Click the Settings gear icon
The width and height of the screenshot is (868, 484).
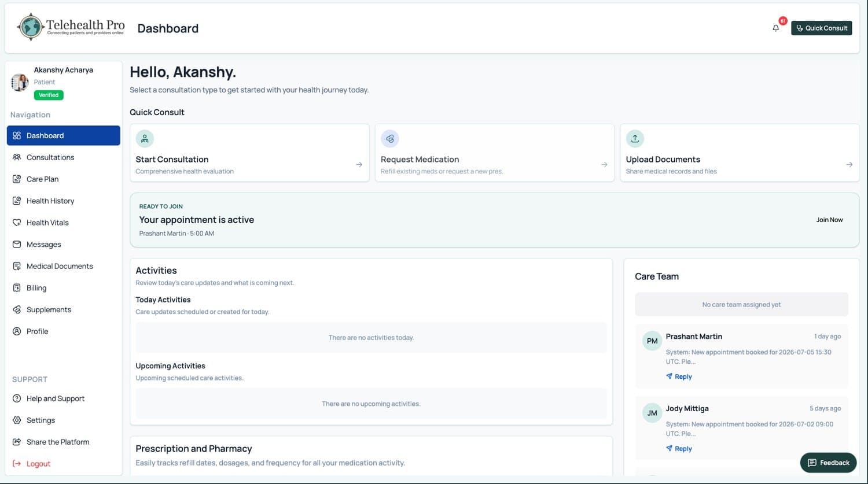(x=17, y=420)
